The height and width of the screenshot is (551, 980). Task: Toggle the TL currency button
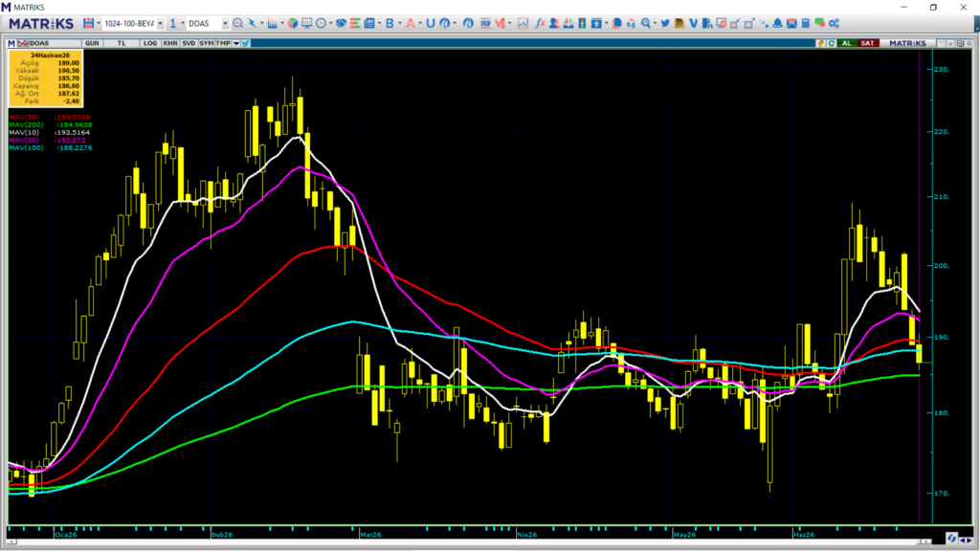(122, 43)
